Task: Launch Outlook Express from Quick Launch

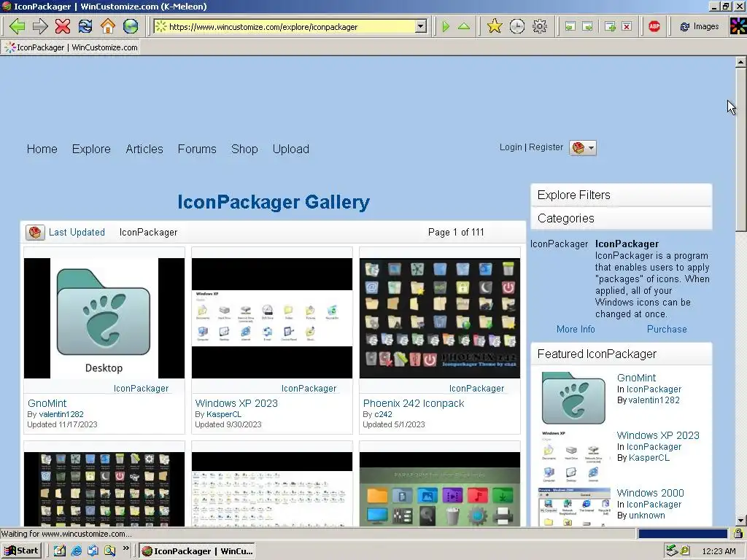Action: click(x=93, y=551)
